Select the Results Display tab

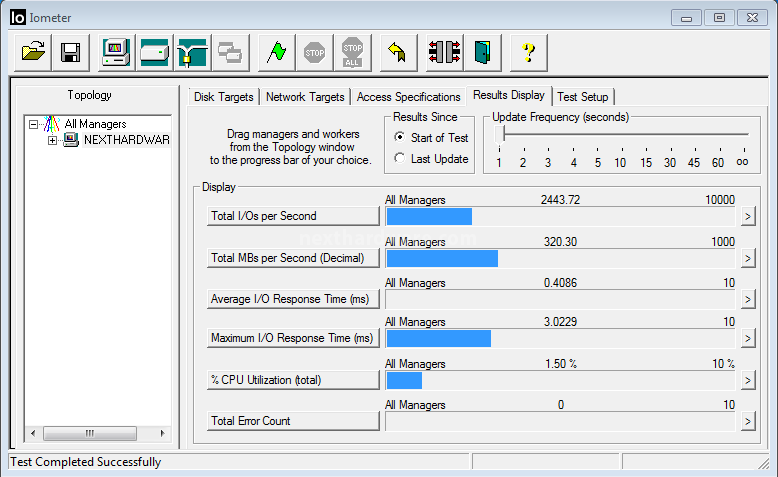[x=509, y=95]
